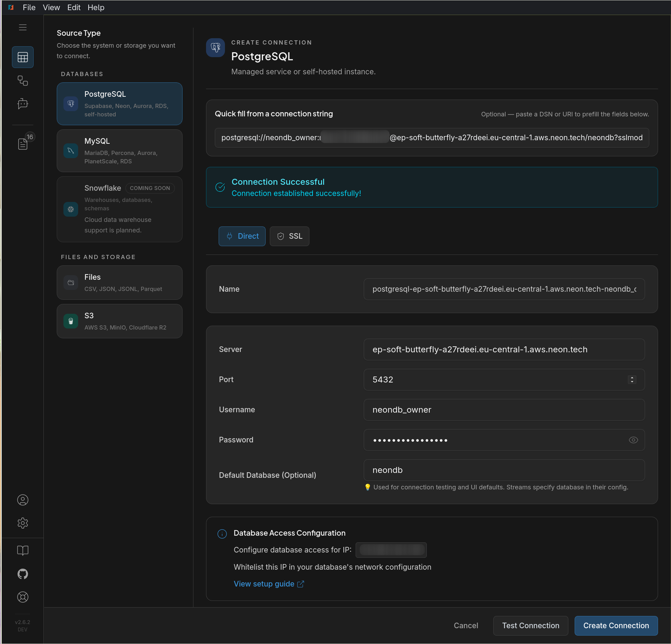Switch to the Direct connection tab
The width and height of the screenshot is (671, 644).
click(242, 236)
